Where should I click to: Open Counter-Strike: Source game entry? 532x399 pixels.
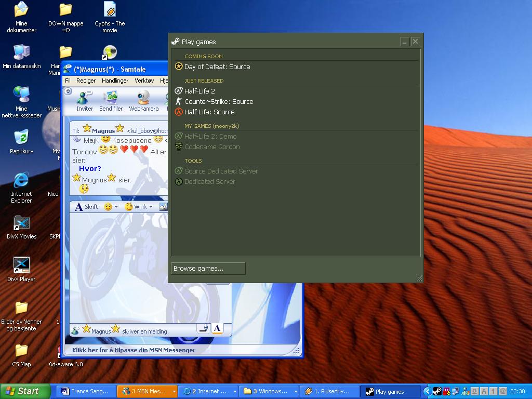point(219,101)
